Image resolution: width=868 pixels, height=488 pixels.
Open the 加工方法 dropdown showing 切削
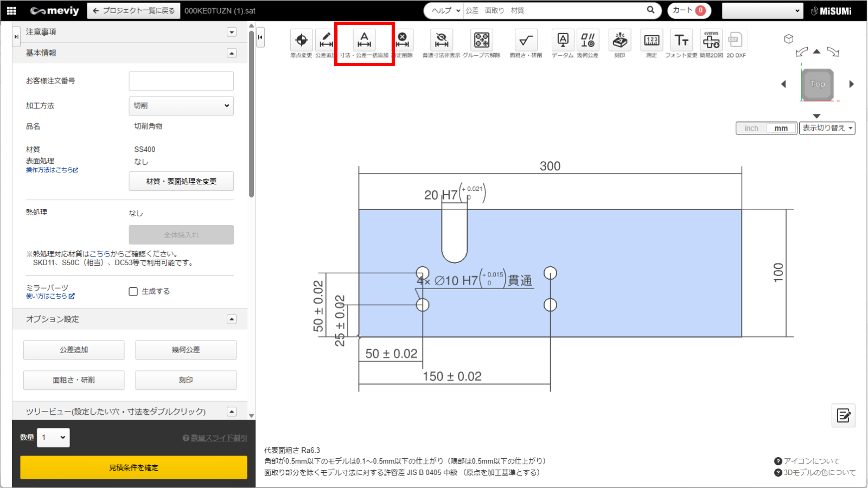[181, 106]
